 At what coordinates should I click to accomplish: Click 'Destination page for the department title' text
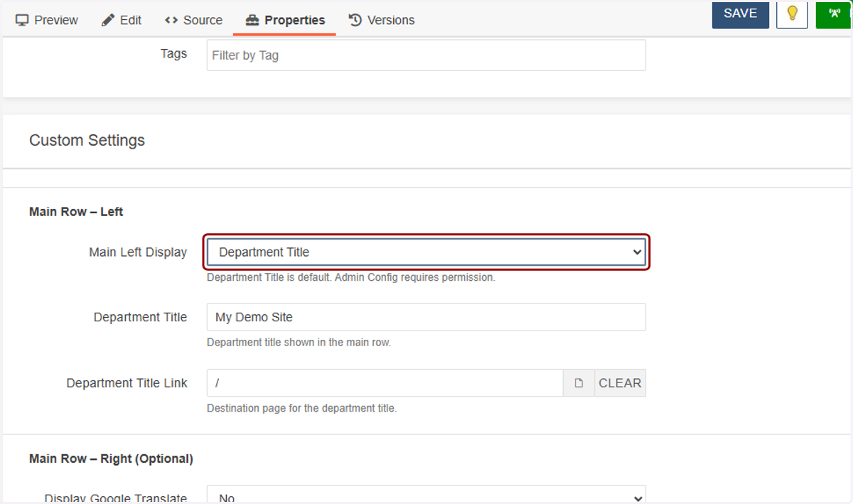[302, 409]
